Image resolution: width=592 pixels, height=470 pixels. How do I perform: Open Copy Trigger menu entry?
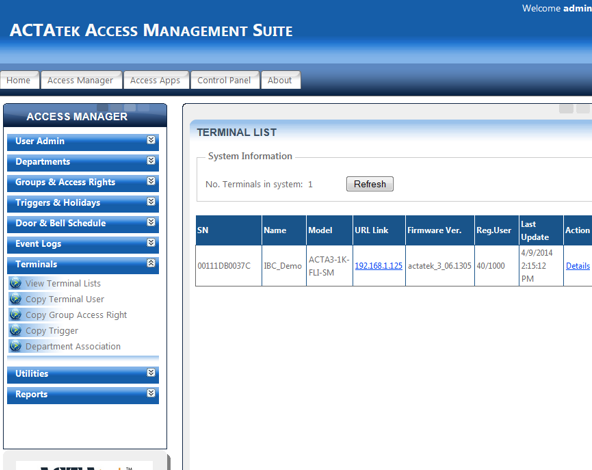pyautogui.click(x=52, y=331)
